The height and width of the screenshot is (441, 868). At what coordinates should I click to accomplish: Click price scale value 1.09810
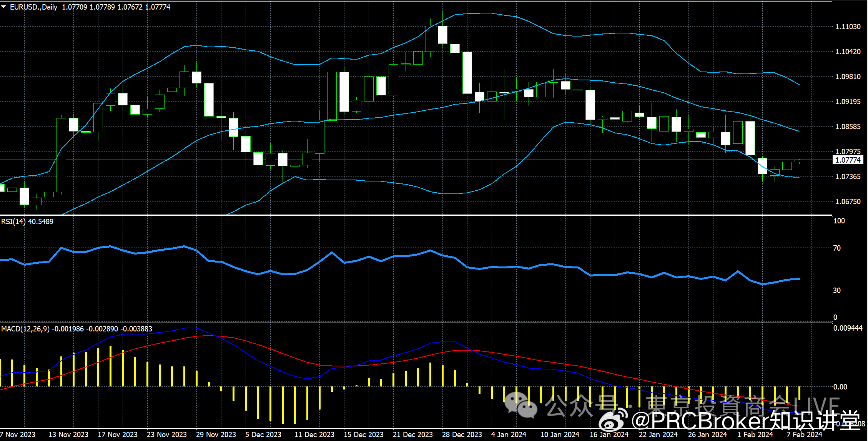848,77
